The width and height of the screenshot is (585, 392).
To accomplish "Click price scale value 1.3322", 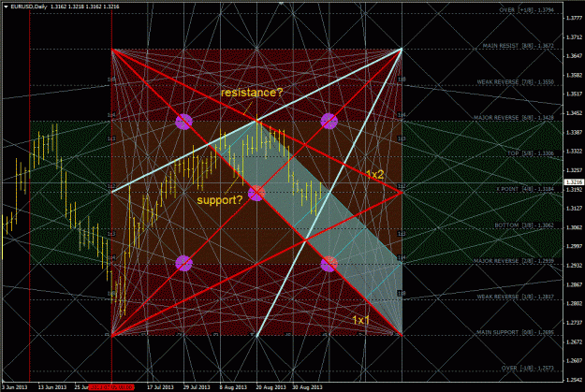I will [574, 151].
